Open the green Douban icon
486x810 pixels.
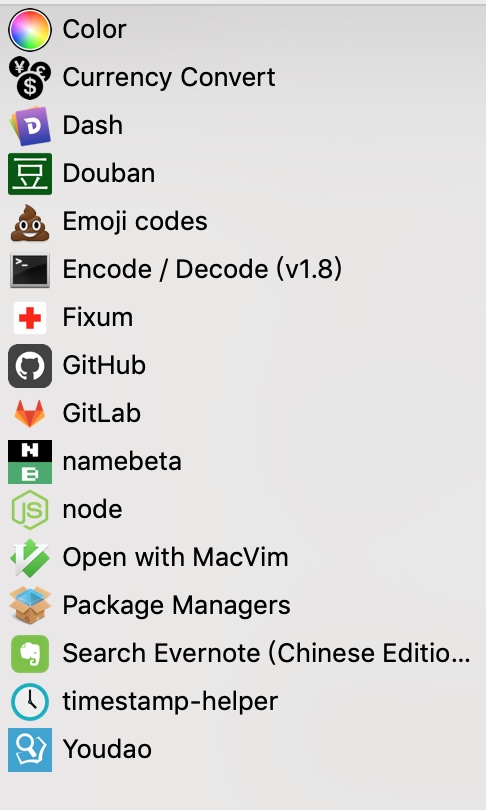[x=30, y=174]
